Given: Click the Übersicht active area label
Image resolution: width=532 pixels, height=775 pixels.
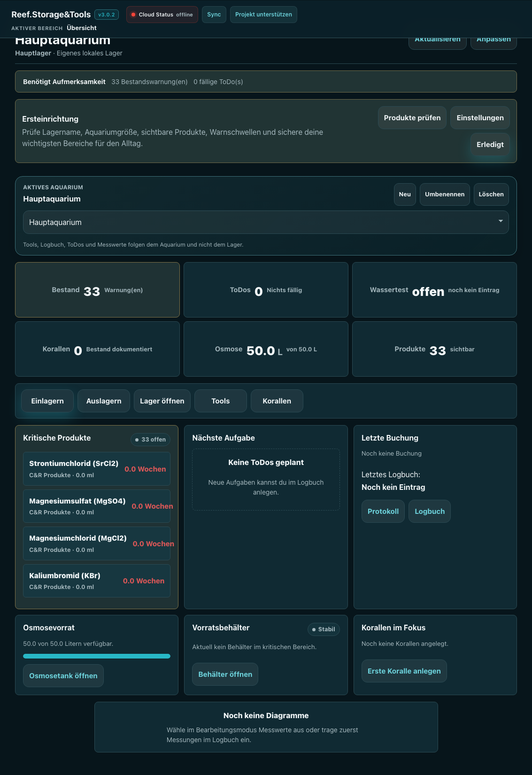Looking at the screenshot, I should pos(82,28).
